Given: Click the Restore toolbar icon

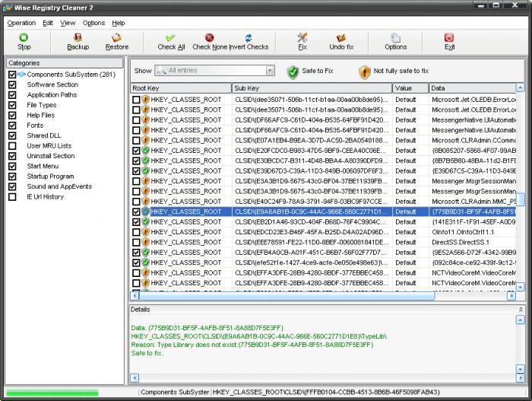Looking at the screenshot, I should pyautogui.click(x=116, y=37).
